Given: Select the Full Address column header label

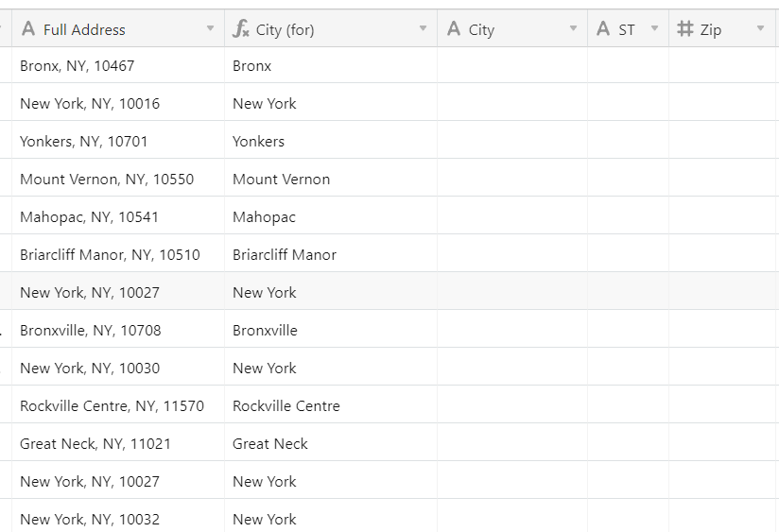Looking at the screenshot, I should [x=84, y=30].
